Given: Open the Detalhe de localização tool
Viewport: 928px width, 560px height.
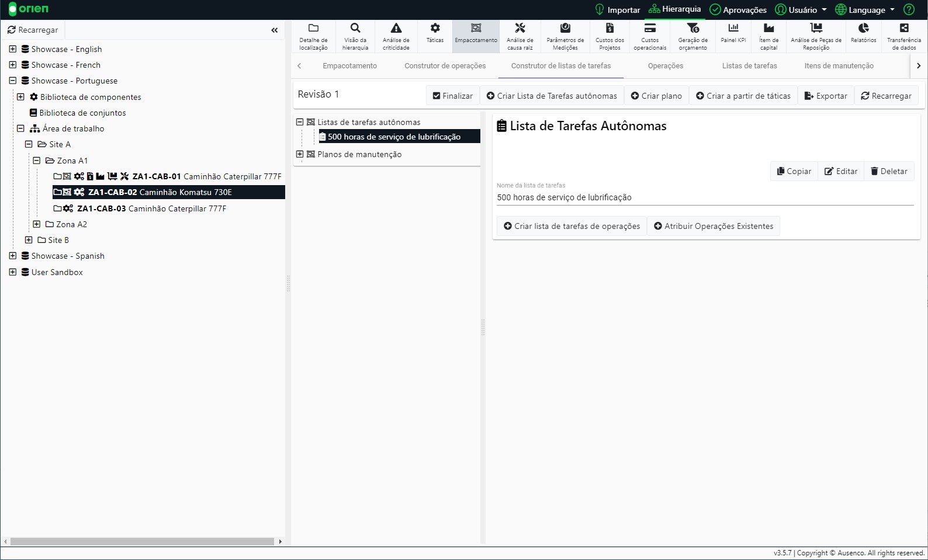Looking at the screenshot, I should [313, 36].
